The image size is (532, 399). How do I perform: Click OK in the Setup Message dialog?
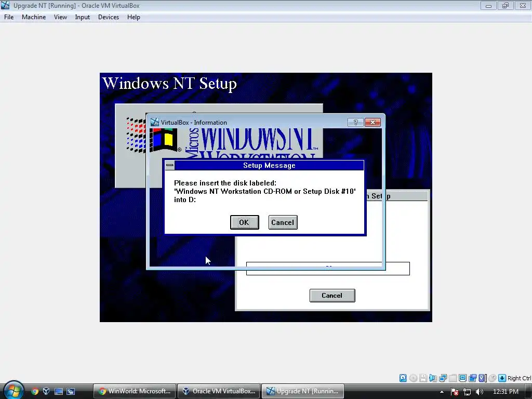244,222
